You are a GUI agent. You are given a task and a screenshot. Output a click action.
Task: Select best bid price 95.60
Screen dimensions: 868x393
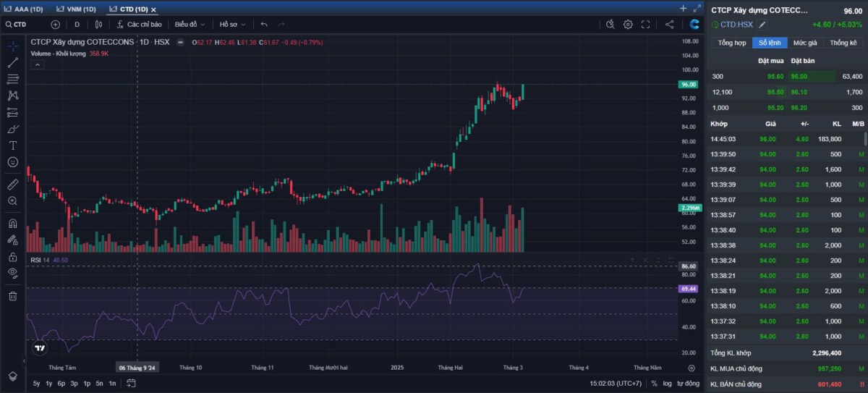coord(775,76)
